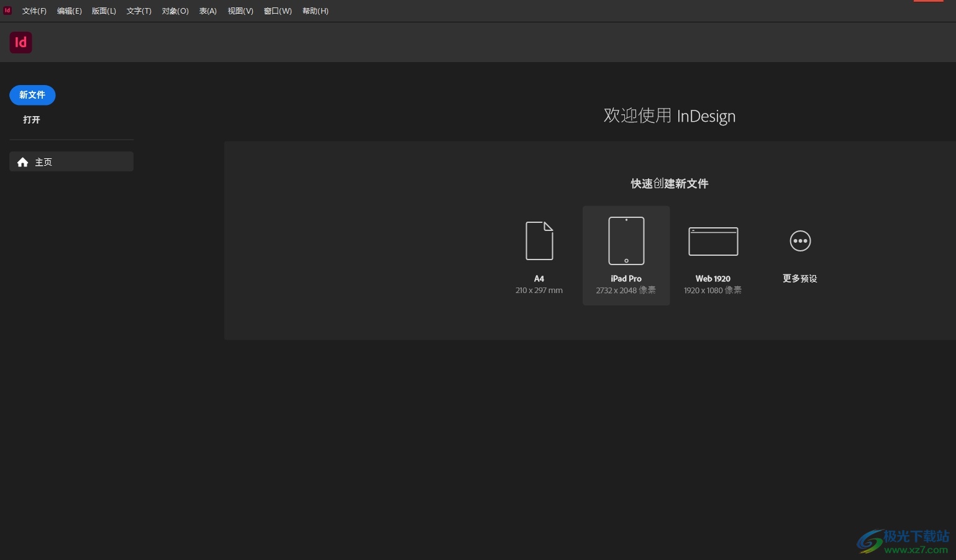This screenshot has height=560, width=956.
Task: Click the 210 x 297 mm text
Action: (539, 291)
